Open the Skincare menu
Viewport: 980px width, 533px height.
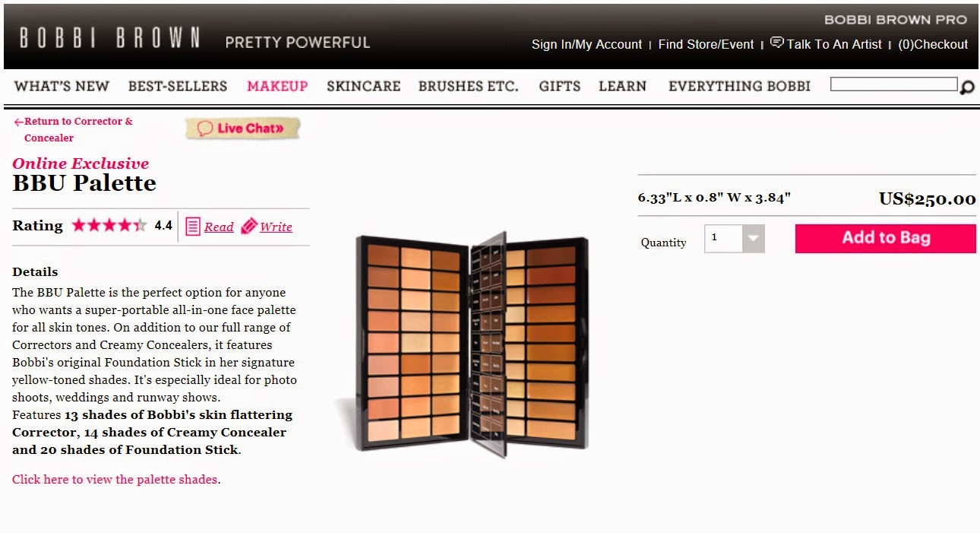click(363, 86)
